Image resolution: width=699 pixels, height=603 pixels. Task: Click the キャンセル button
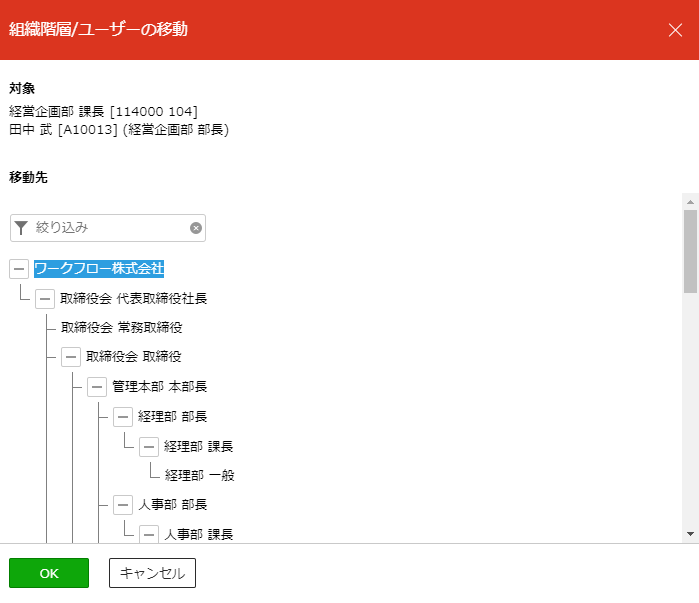tap(152, 573)
